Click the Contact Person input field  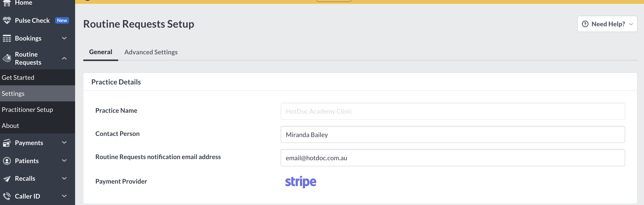[x=453, y=134]
